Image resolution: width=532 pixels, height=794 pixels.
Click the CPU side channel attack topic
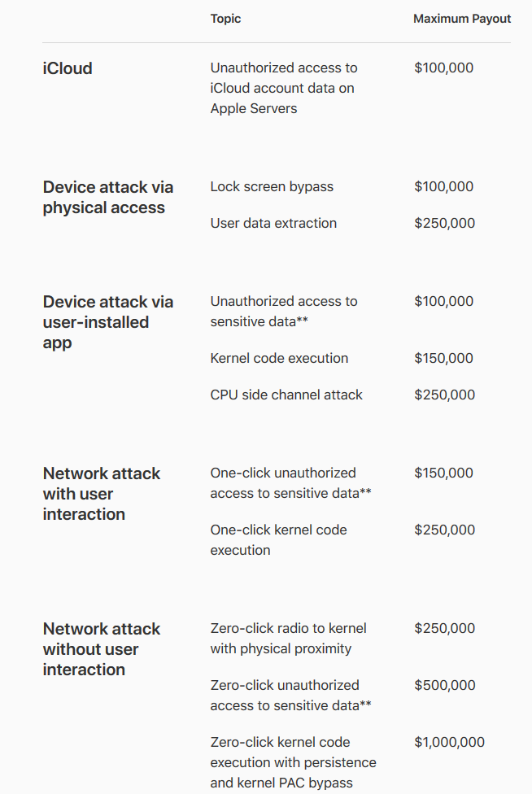[286, 395]
